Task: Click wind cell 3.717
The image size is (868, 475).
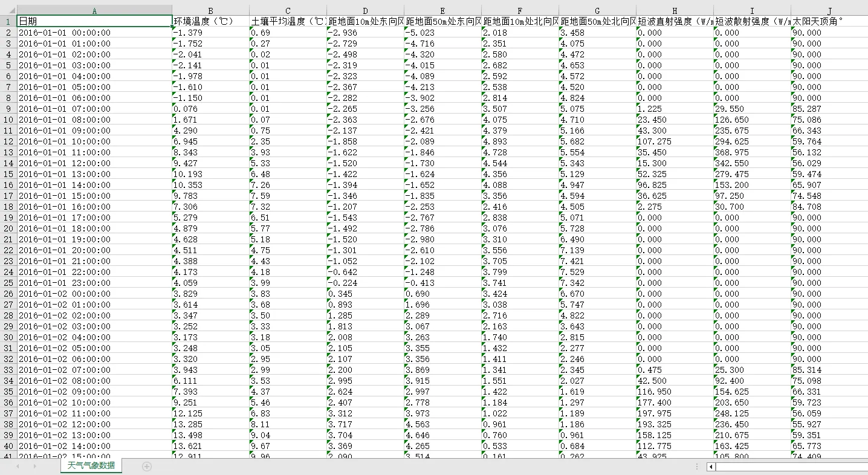Action: click(365, 424)
